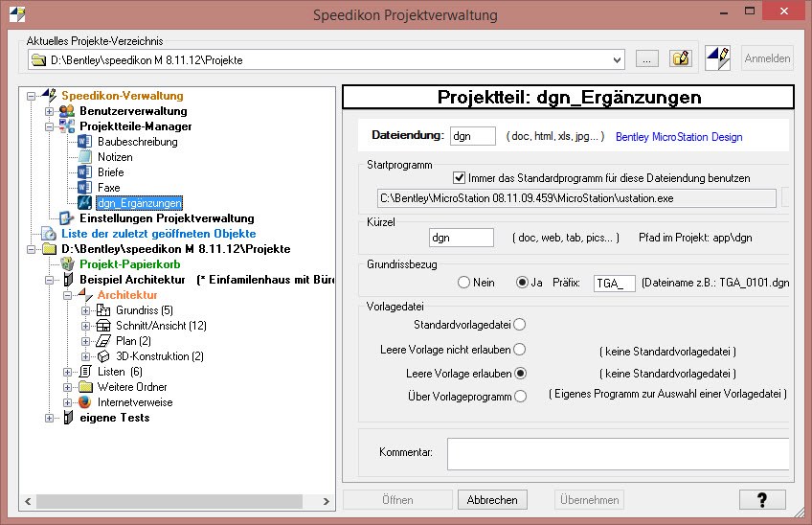
Task: Click the Architektur drafting icon
Action: 85,295
